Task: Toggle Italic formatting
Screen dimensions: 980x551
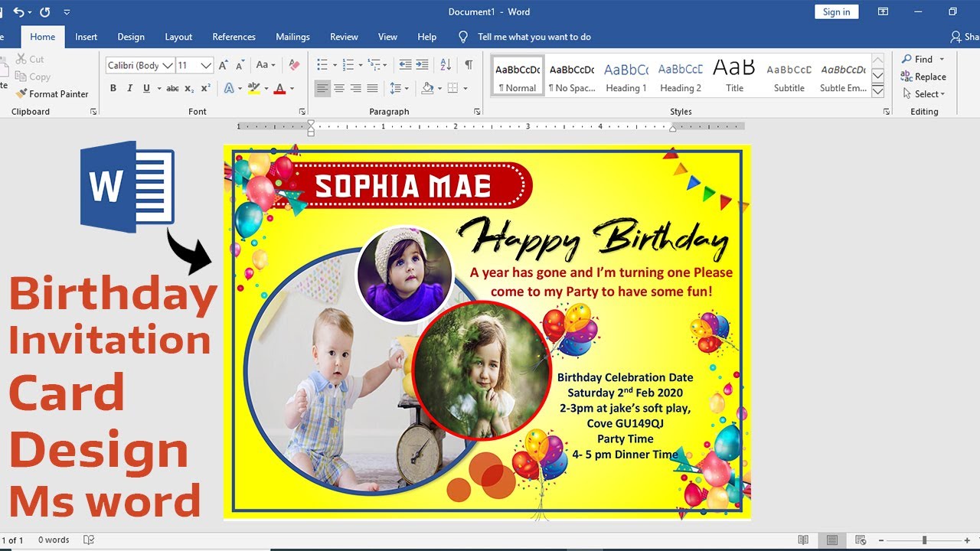Action: tap(130, 88)
